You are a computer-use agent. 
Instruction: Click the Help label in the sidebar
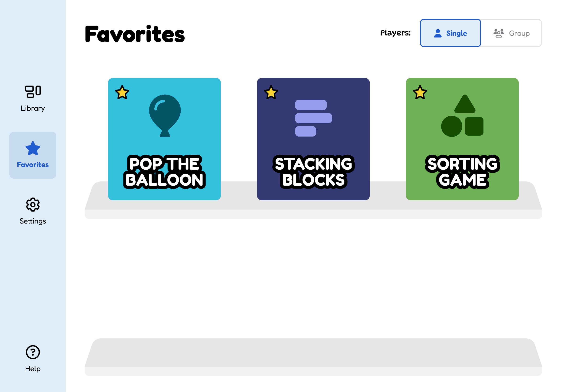33,368
